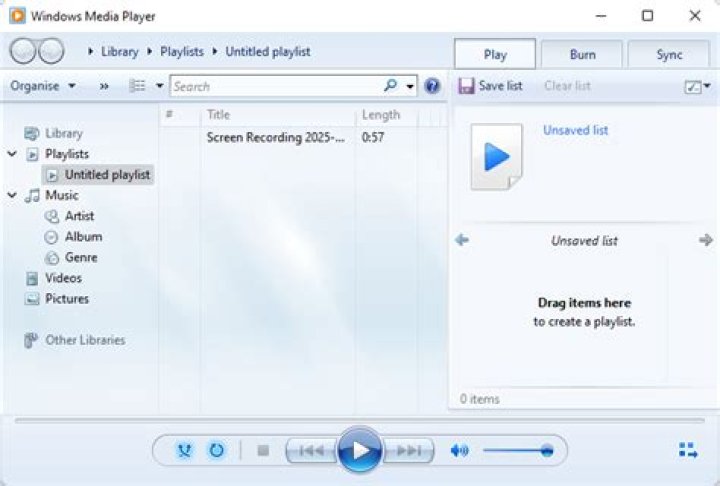The height and width of the screenshot is (486, 720).
Task: Open the breadcrumb arrow before Untitled playlist
Action: click(x=215, y=51)
